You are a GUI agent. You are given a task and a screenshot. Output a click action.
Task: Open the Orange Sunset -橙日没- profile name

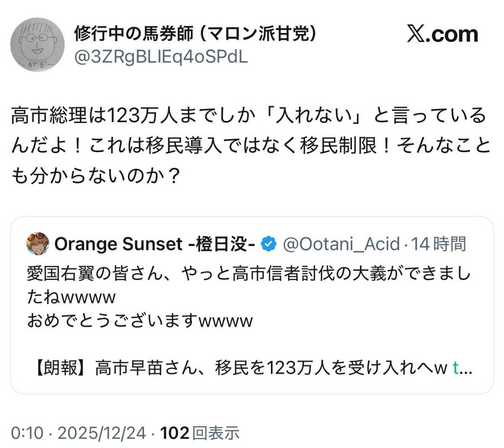coord(155,244)
